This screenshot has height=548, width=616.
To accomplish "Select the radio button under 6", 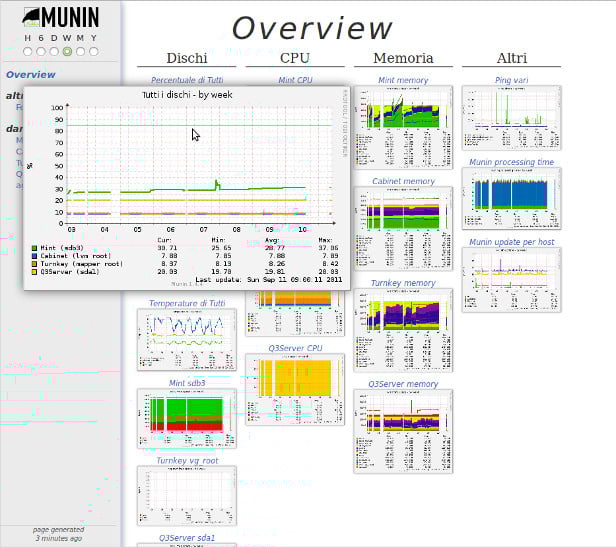I will (x=41, y=51).
